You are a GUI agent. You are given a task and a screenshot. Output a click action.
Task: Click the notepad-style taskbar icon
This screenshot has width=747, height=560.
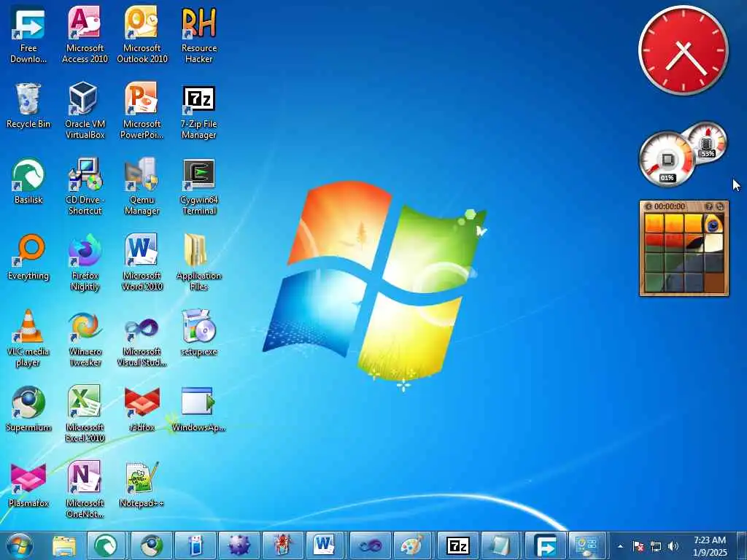(x=500, y=545)
